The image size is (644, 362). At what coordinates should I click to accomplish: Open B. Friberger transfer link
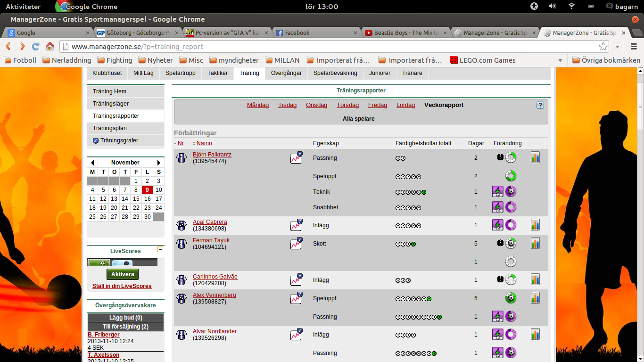(104, 335)
